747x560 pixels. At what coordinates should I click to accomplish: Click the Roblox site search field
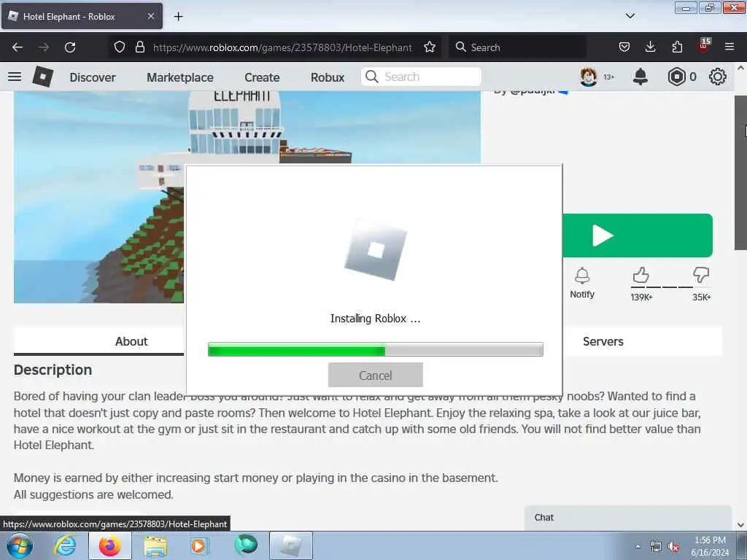point(421,77)
